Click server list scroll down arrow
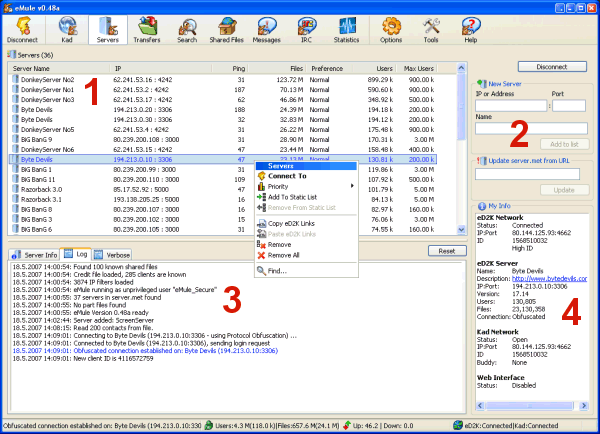Screen dimensions: 600x434 [461, 230]
